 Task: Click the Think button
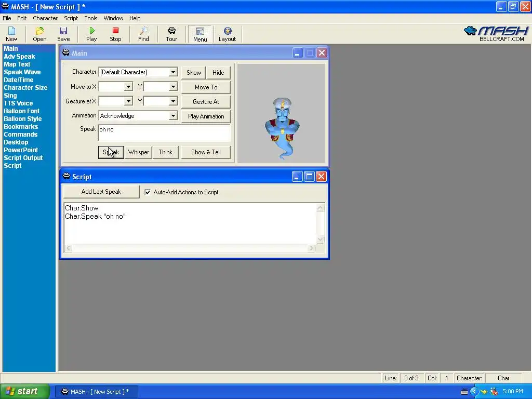pyautogui.click(x=166, y=152)
